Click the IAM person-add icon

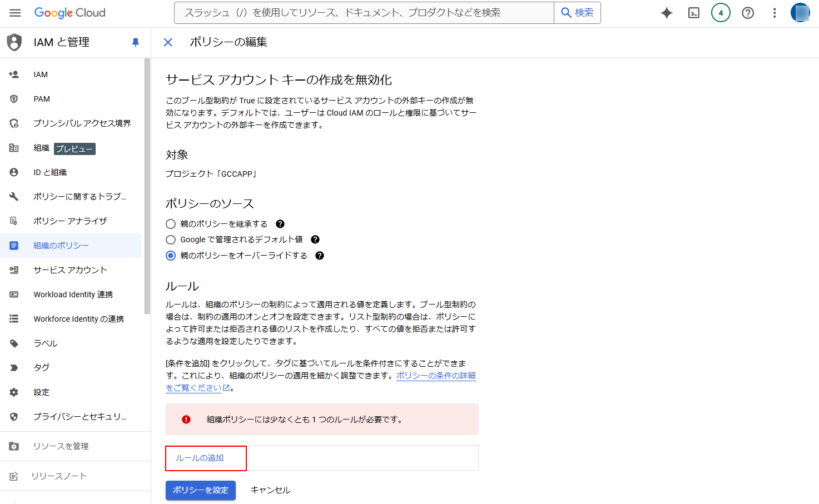click(x=14, y=74)
